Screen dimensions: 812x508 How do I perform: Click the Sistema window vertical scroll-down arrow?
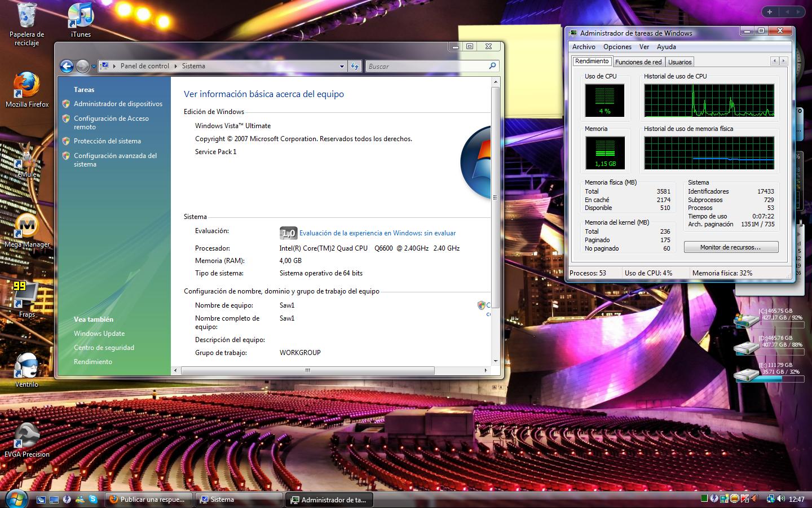click(x=495, y=361)
